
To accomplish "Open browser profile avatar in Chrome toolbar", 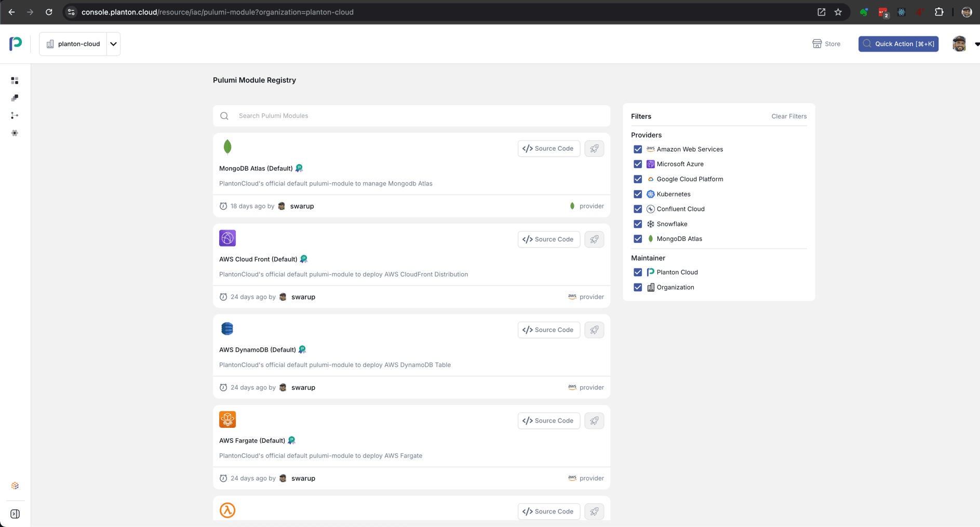I will pyautogui.click(x=966, y=12).
